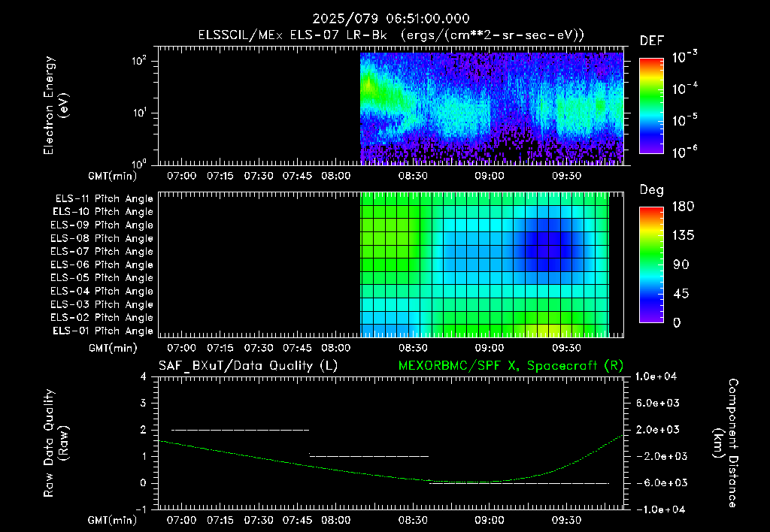
Task: Click the timestamp title '2025/079 06:51:00.000'
Action: (x=391, y=19)
